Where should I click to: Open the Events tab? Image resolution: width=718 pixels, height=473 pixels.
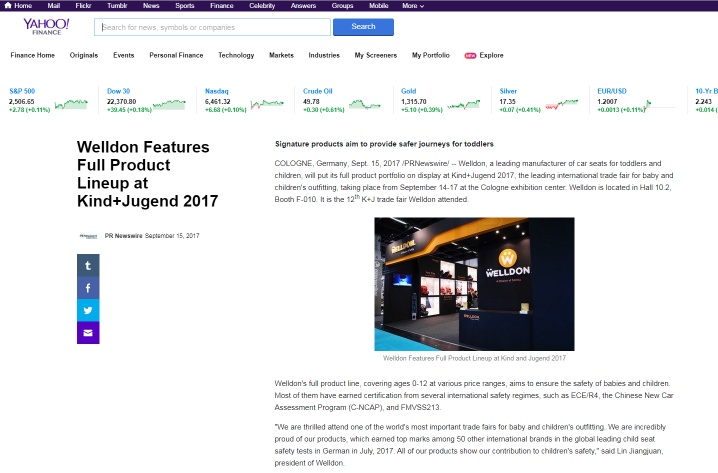point(124,55)
